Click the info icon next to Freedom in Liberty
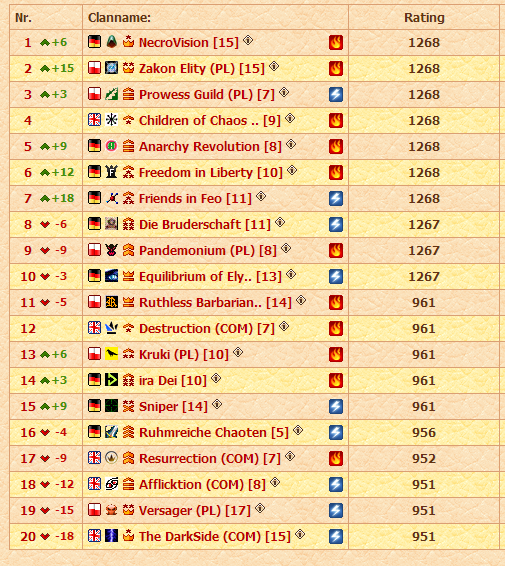This screenshot has width=505, height=566. [292, 170]
